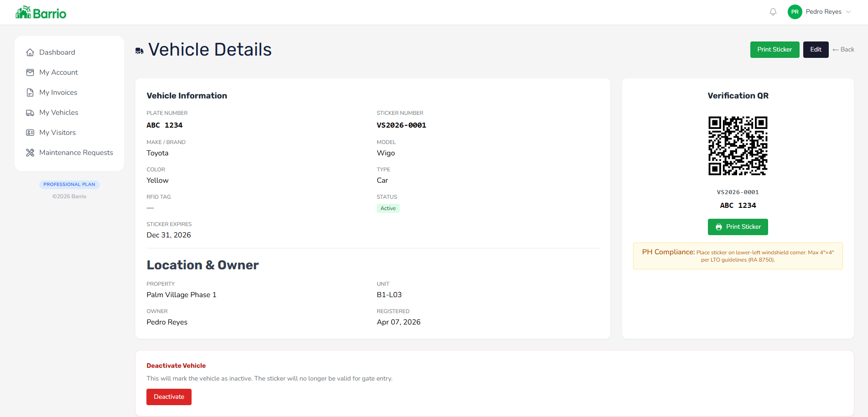The height and width of the screenshot is (417, 868).
Task: Open the Dashboard from the sidebar icon
Action: tap(30, 52)
